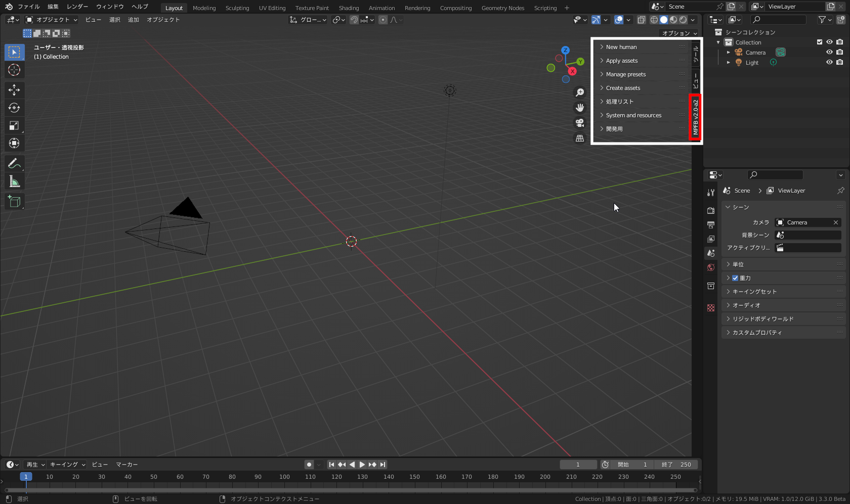Select the Annotate tool
This screenshot has height=504, width=850.
[14, 163]
